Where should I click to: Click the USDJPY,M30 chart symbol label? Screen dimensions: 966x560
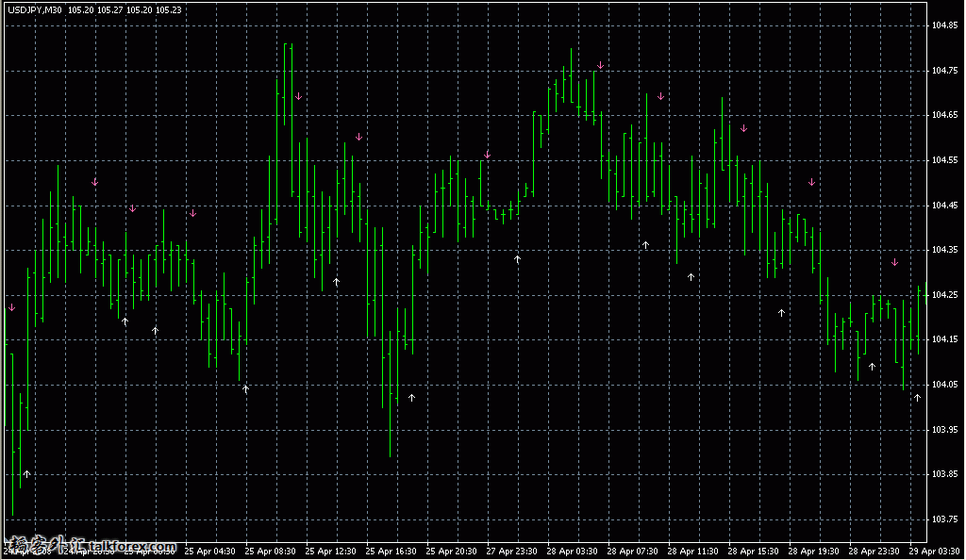point(35,9)
